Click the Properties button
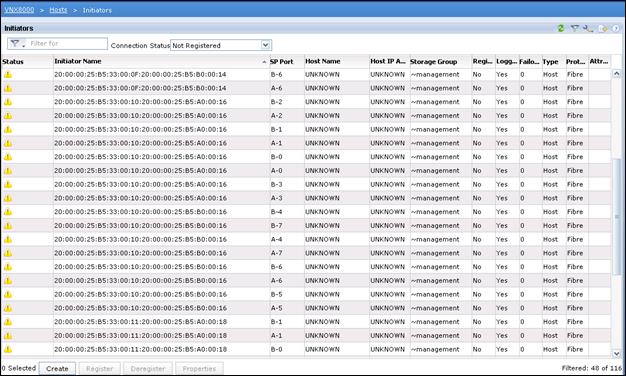Viewport: 626px width, 376px height. click(199, 368)
